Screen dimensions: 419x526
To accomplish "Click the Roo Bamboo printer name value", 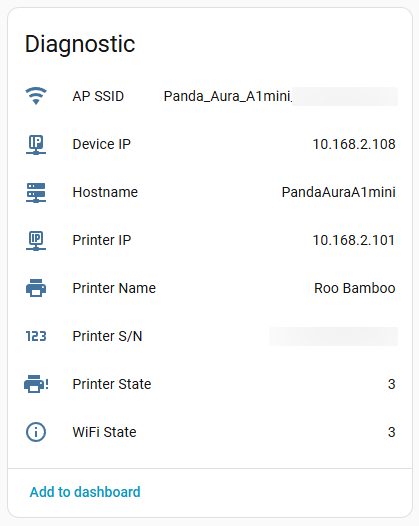I will click(355, 288).
